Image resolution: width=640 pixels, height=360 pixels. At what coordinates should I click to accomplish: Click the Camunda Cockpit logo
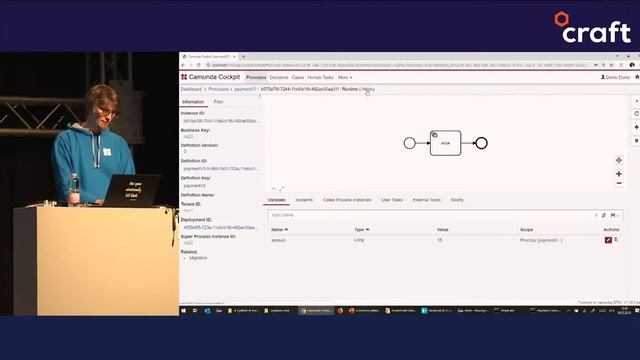tap(210, 77)
